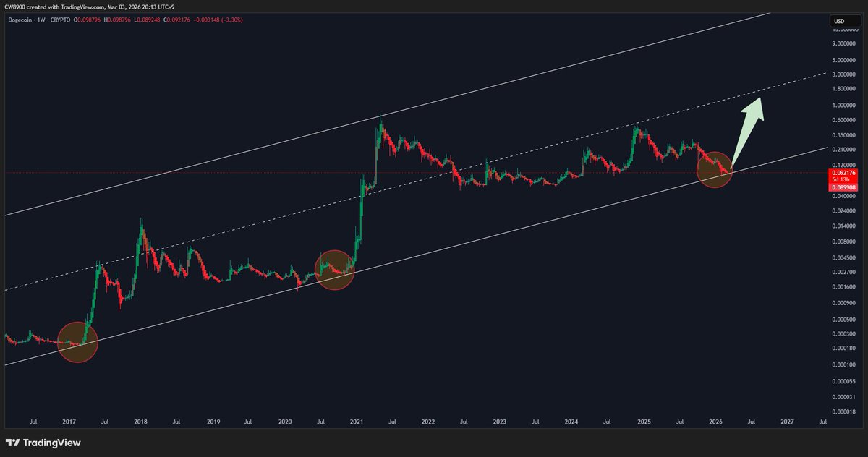The height and width of the screenshot is (457, 868).
Task: Click the 0.001600 price axis label
Action: coord(843,287)
